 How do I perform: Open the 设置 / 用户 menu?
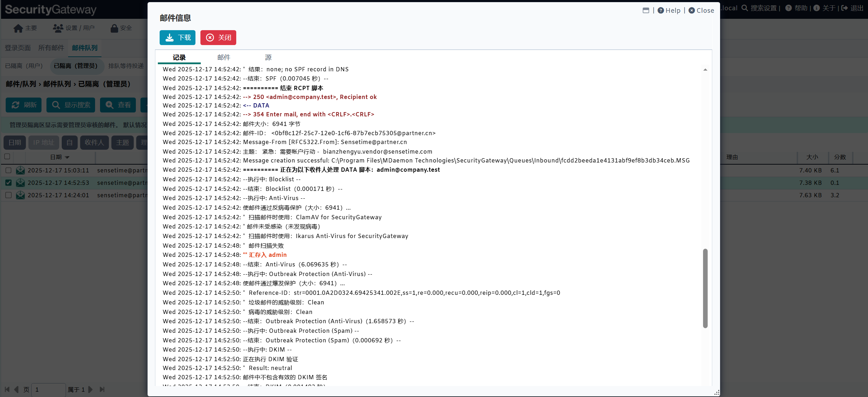[x=74, y=28]
